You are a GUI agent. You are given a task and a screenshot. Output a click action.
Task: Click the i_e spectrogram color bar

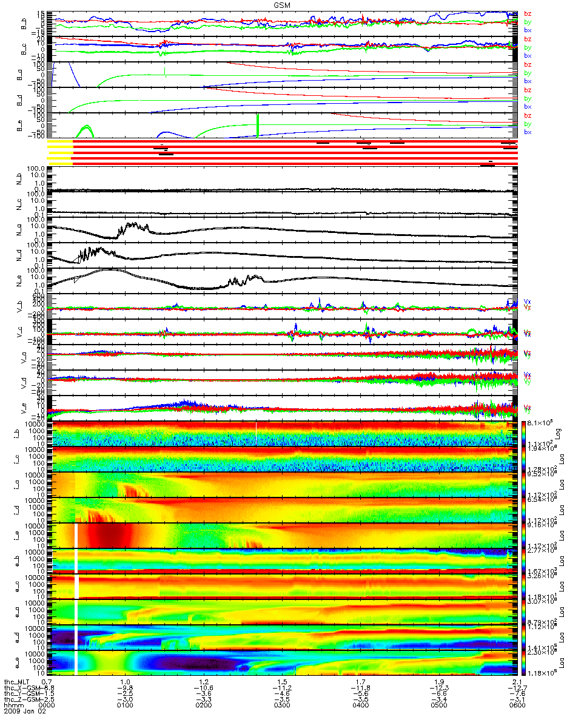coord(523,535)
